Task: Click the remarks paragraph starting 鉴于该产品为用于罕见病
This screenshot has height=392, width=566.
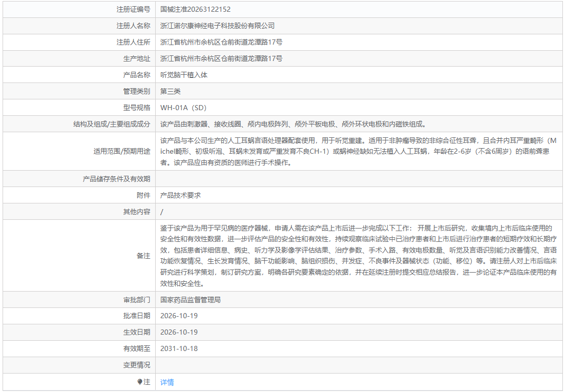Action: pos(359,256)
